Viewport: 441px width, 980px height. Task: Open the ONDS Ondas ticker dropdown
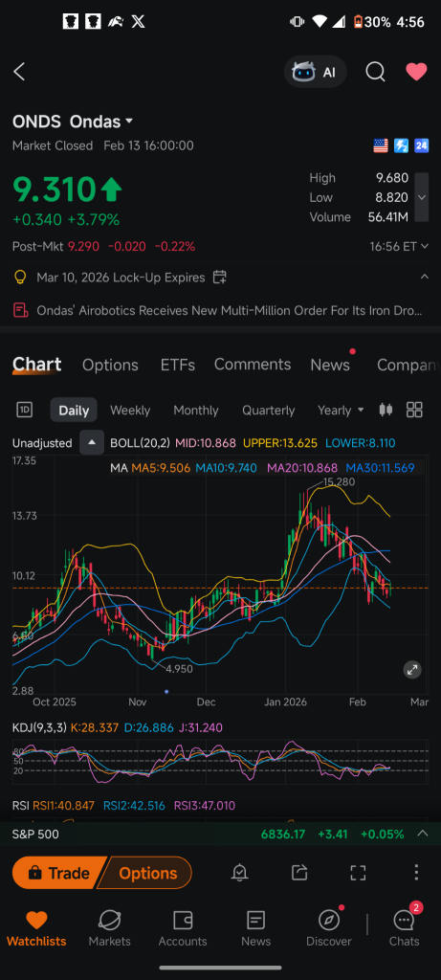[73, 122]
